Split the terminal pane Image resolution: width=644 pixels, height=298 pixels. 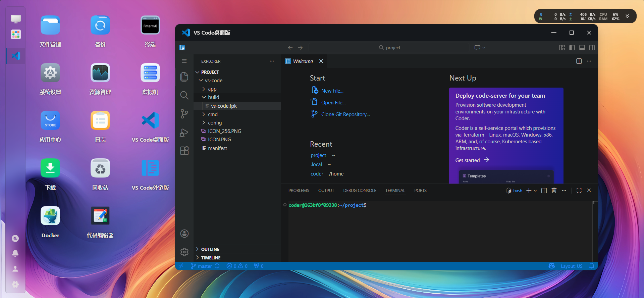pos(544,191)
